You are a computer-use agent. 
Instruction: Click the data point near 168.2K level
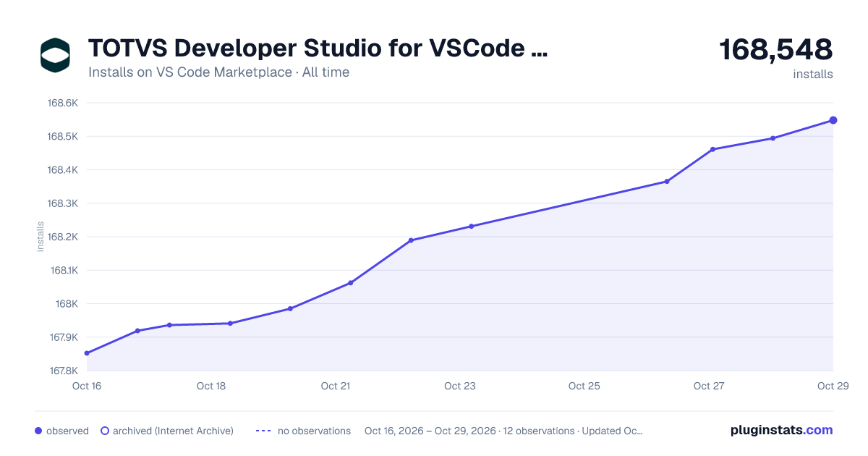[411, 240]
